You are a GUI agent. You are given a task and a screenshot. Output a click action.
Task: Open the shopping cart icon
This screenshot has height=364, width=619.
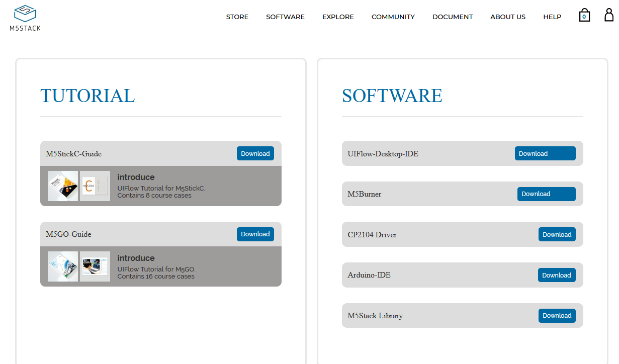pos(584,15)
